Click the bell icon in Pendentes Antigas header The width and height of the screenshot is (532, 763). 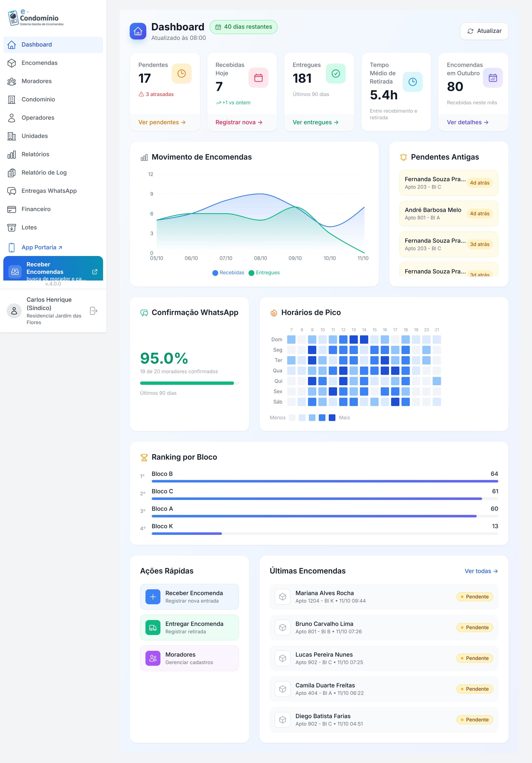coord(403,157)
